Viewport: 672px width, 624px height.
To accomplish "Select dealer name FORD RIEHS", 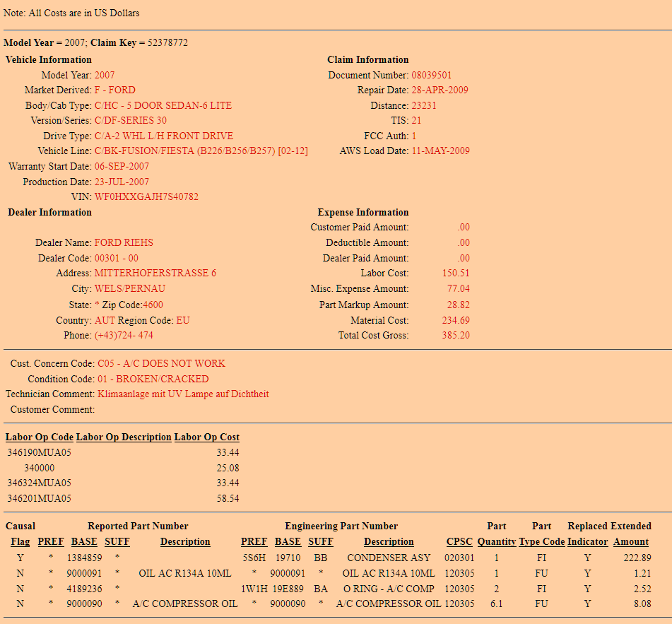I will pyautogui.click(x=124, y=242).
